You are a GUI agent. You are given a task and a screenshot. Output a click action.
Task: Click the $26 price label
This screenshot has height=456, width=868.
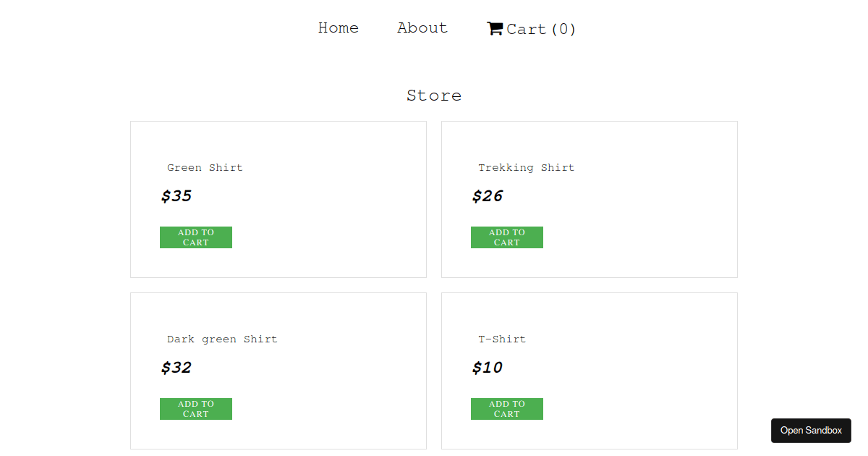pos(487,195)
